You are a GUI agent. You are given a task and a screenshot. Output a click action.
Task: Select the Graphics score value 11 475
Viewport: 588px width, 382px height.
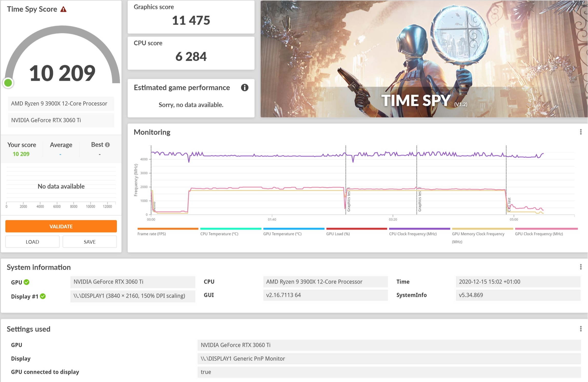click(x=191, y=21)
